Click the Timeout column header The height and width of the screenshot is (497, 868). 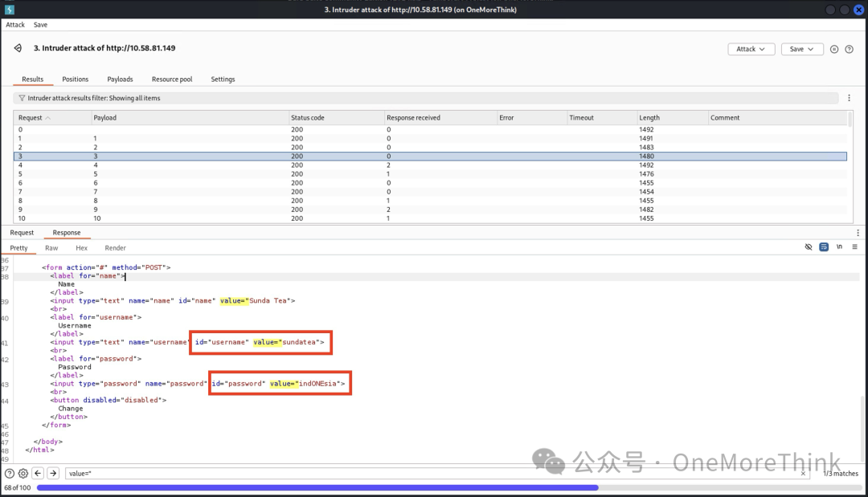pyautogui.click(x=602, y=118)
